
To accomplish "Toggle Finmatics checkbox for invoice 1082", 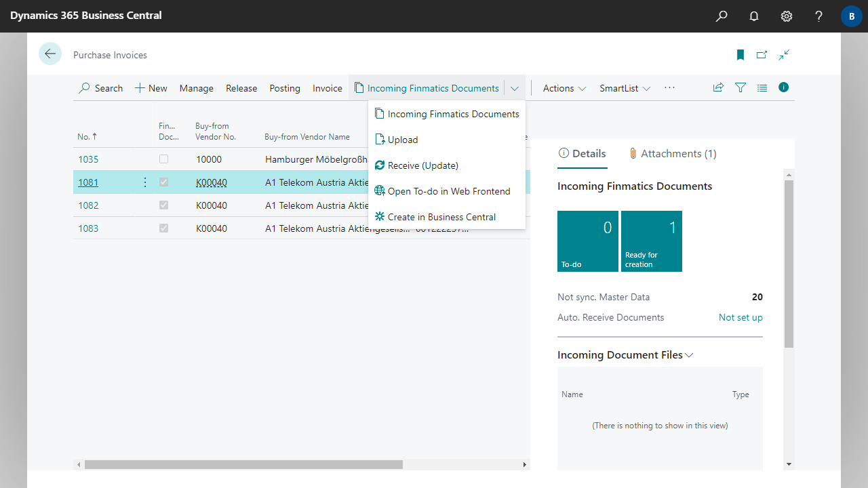I will pyautogui.click(x=163, y=205).
